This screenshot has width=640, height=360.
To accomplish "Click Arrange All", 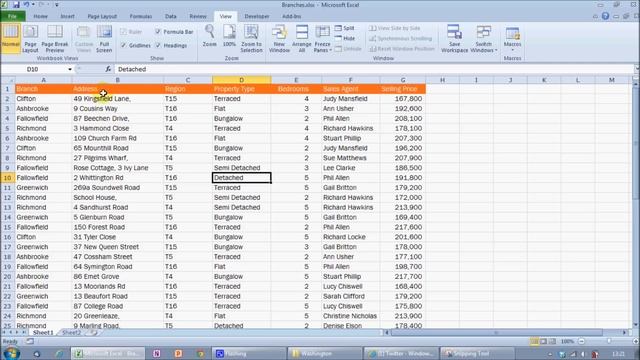I will click(302, 38).
